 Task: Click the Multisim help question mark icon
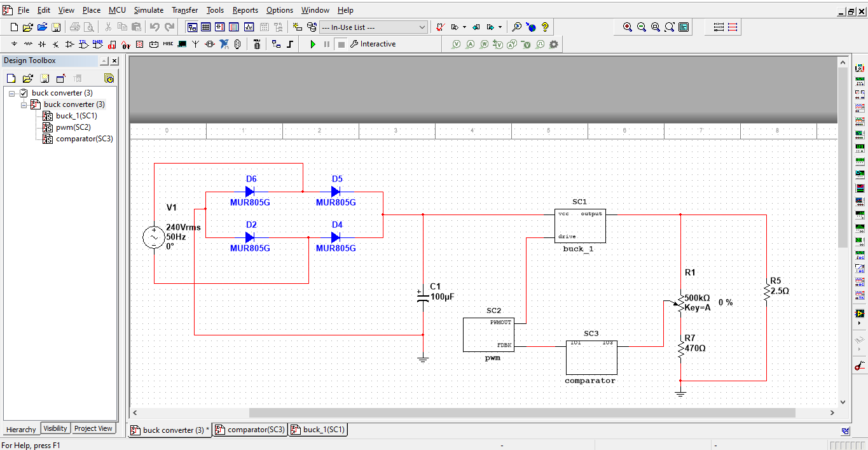click(545, 27)
